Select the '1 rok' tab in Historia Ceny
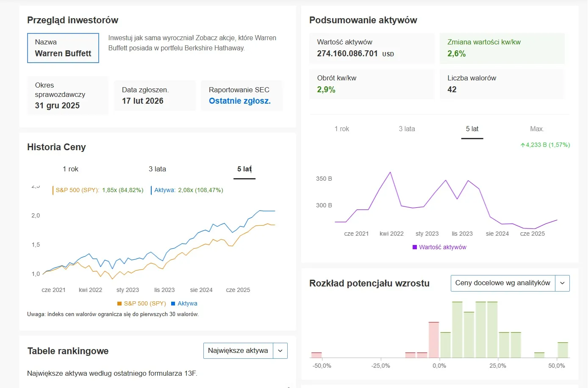 coord(70,169)
